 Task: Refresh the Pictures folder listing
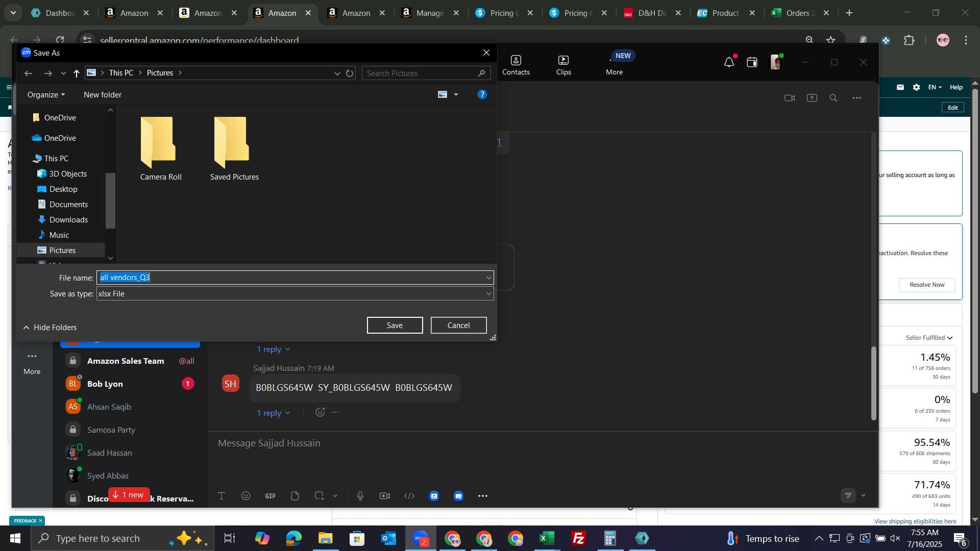pyautogui.click(x=350, y=73)
